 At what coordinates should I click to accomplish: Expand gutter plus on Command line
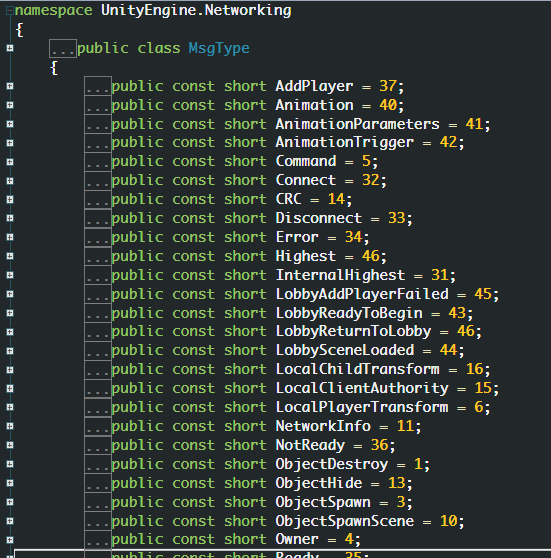10,162
